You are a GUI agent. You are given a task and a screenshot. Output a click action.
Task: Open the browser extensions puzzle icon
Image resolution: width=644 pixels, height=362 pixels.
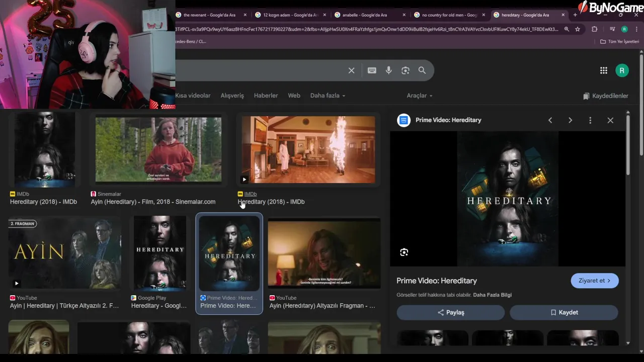pyautogui.click(x=594, y=29)
